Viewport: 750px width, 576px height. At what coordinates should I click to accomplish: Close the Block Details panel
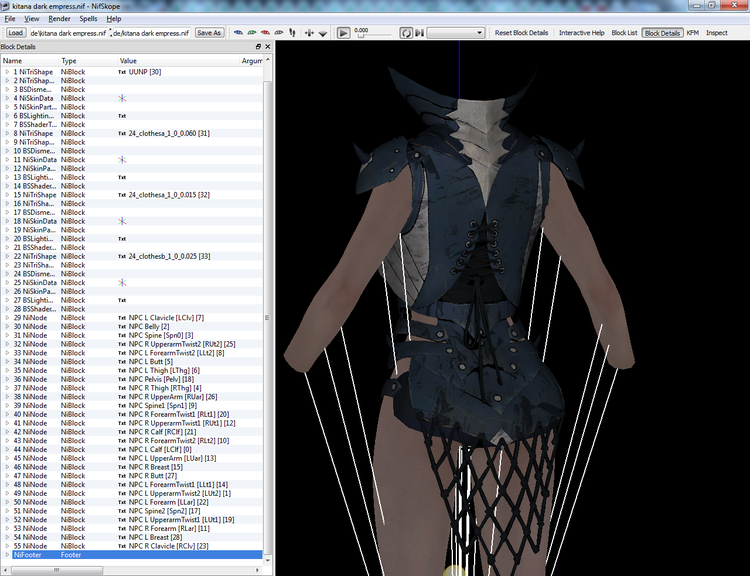coord(267,46)
